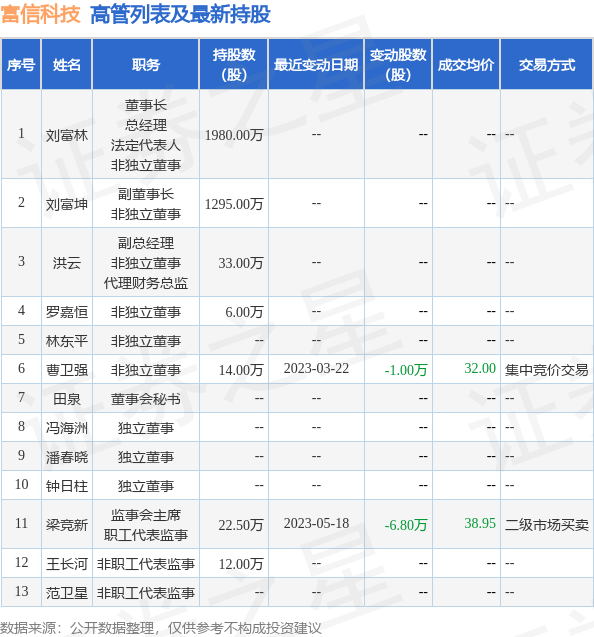The height and width of the screenshot is (637, 594).
Task: Click the 持股数(股) column header
Action: (x=234, y=65)
